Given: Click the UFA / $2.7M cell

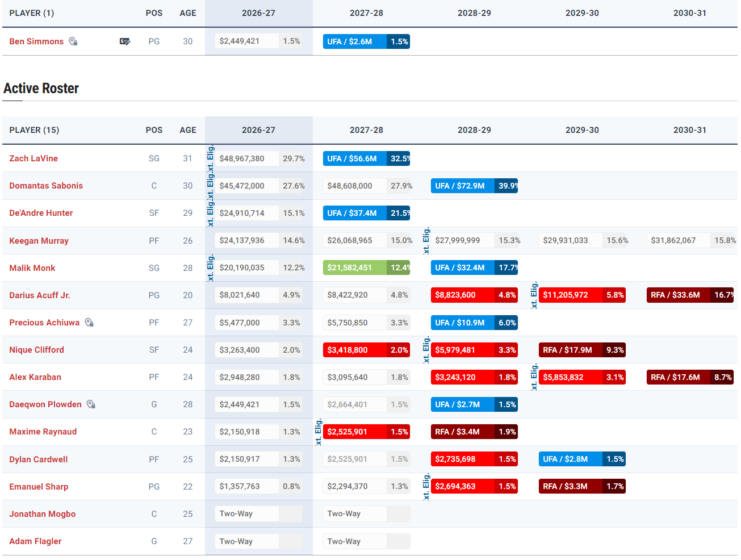Looking at the screenshot, I should coord(474,404).
